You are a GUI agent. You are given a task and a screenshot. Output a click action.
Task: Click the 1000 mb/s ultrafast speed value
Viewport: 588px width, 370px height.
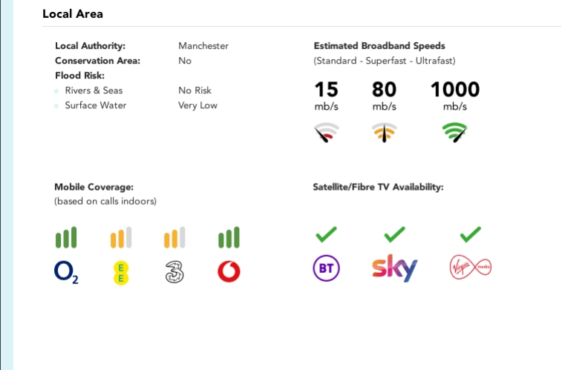click(455, 90)
